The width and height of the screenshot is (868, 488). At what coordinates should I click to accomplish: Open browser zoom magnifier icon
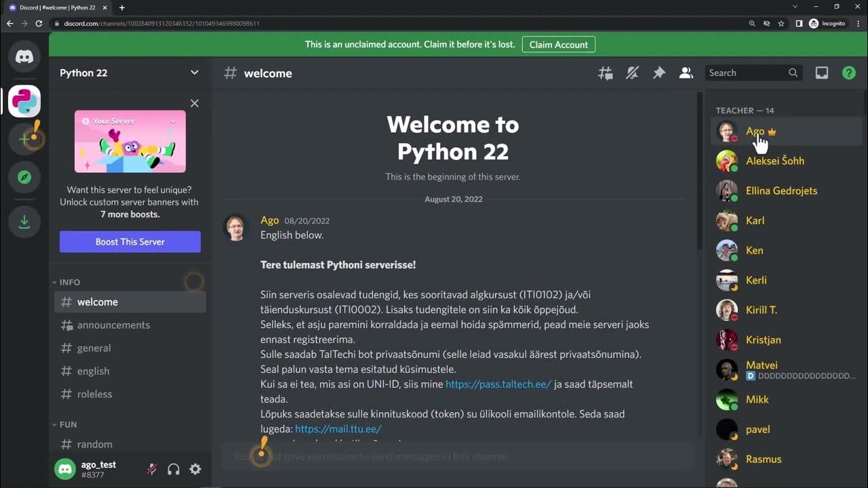[x=752, y=23]
